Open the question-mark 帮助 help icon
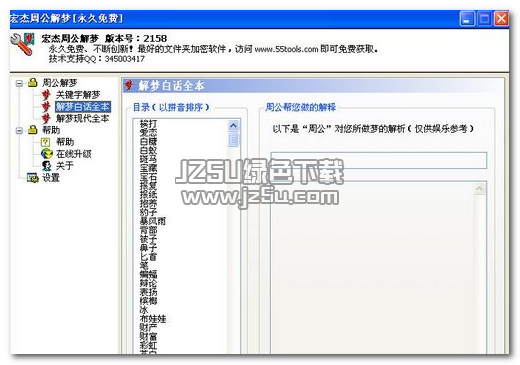The width and height of the screenshot is (520, 365). pos(45,142)
